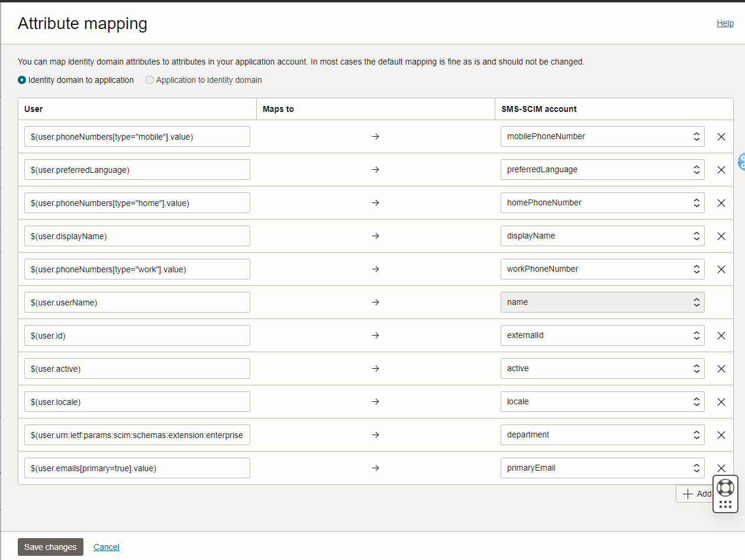Click the Cancel link
This screenshot has width=745, height=560.
coord(107,547)
